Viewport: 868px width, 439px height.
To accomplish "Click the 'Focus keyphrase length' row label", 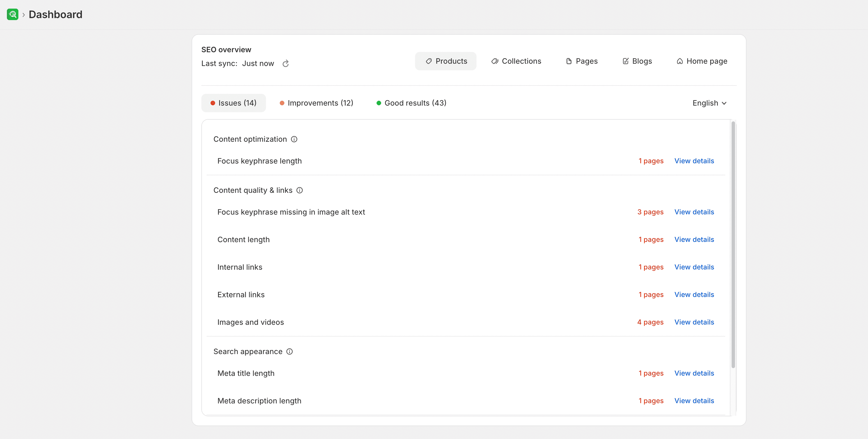I will (x=259, y=161).
